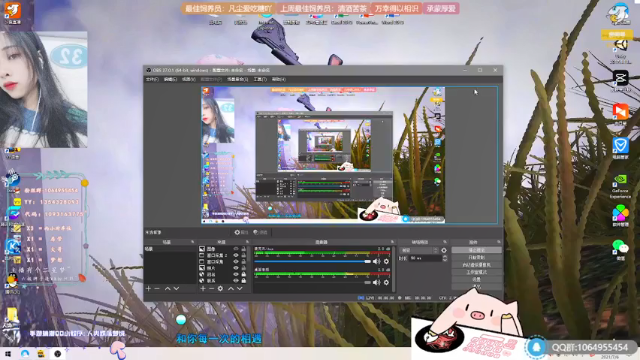This screenshot has width=640, height=360.
Task: Open the orange-red video app desktop shortcut
Action: [620, 114]
